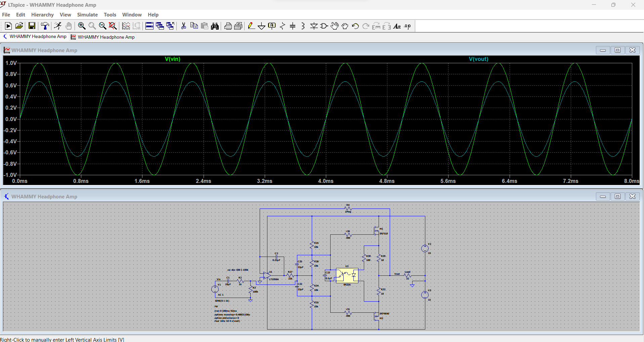644x342 pixels.
Task: Select the LT1056A op-amp U1 symbol
Action: 267,275
